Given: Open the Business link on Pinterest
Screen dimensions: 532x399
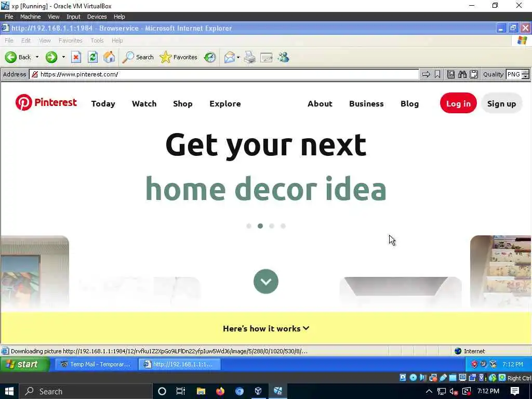Looking at the screenshot, I should (366, 103).
